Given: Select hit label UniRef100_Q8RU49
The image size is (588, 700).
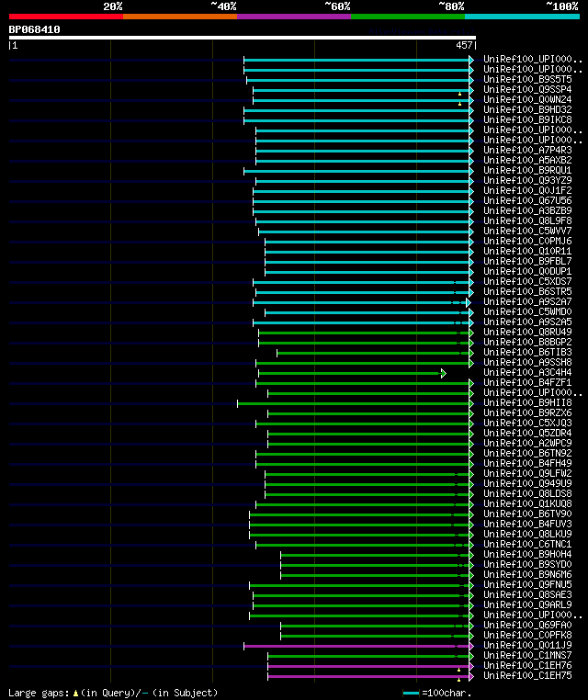Looking at the screenshot, I should [x=527, y=332].
